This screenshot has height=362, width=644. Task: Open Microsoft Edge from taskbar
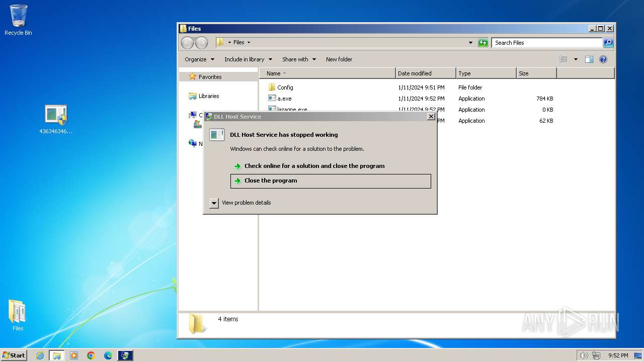[108, 355]
